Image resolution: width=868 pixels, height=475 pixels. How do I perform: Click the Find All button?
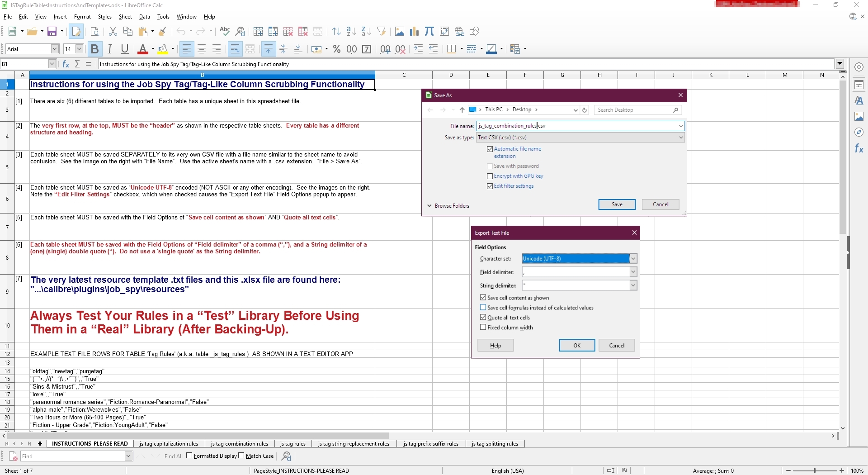[173, 456]
